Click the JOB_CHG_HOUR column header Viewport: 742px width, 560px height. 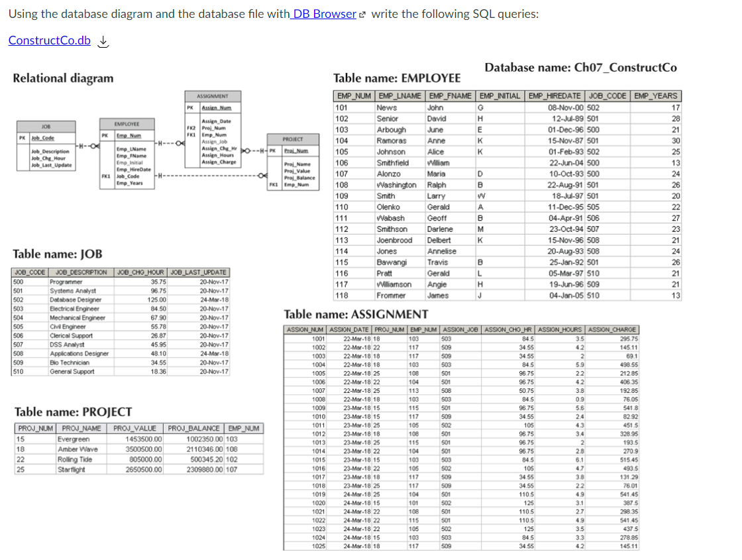coord(140,272)
